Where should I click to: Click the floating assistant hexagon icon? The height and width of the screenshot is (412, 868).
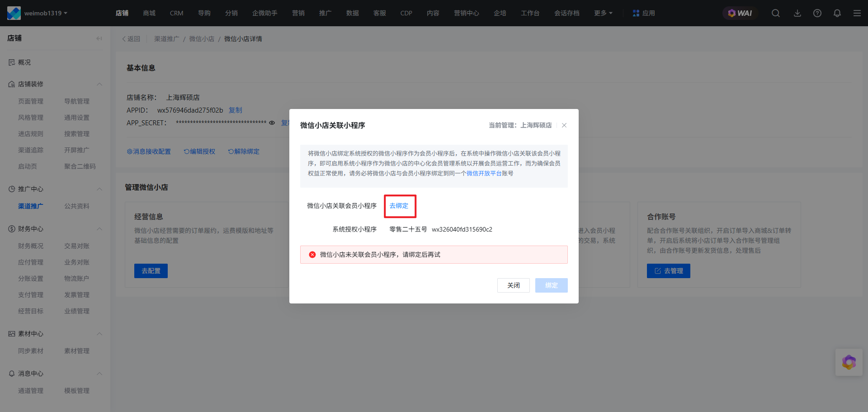(849, 362)
